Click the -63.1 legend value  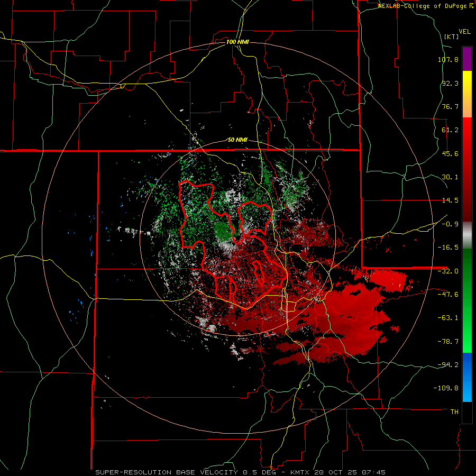click(448, 318)
